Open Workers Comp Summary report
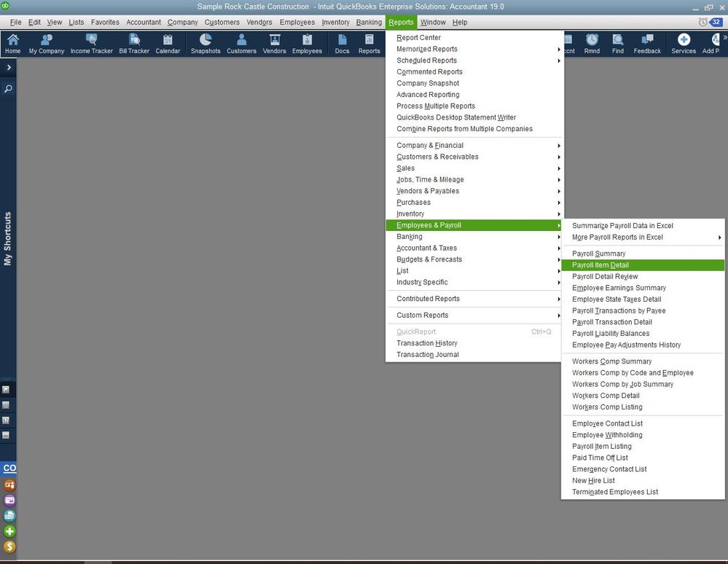Image resolution: width=728 pixels, height=564 pixels. [643, 361]
